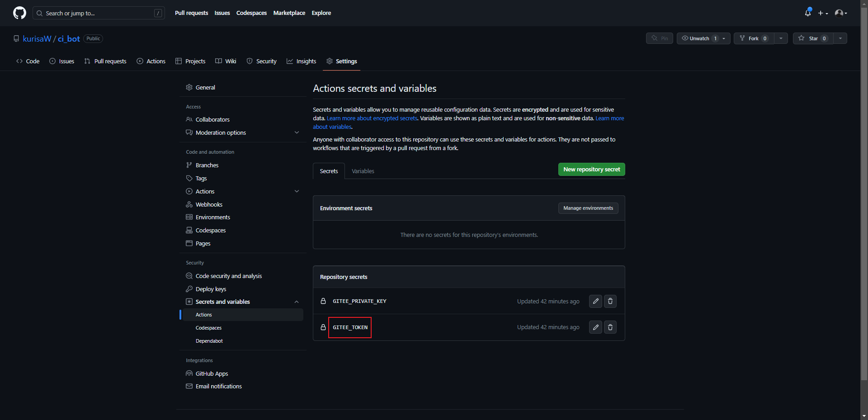Viewport: 868px width, 420px height.
Task: Open the create new plus menu
Action: click(x=823, y=13)
